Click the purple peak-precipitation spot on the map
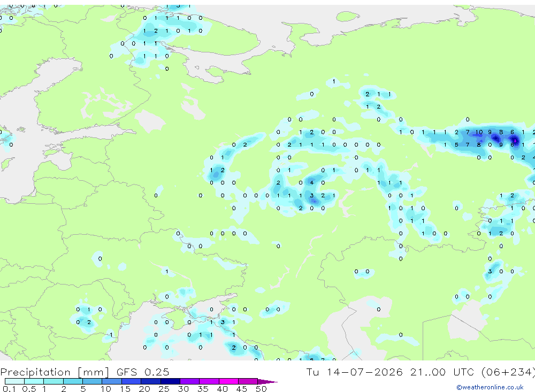 pyautogui.click(x=515, y=140)
